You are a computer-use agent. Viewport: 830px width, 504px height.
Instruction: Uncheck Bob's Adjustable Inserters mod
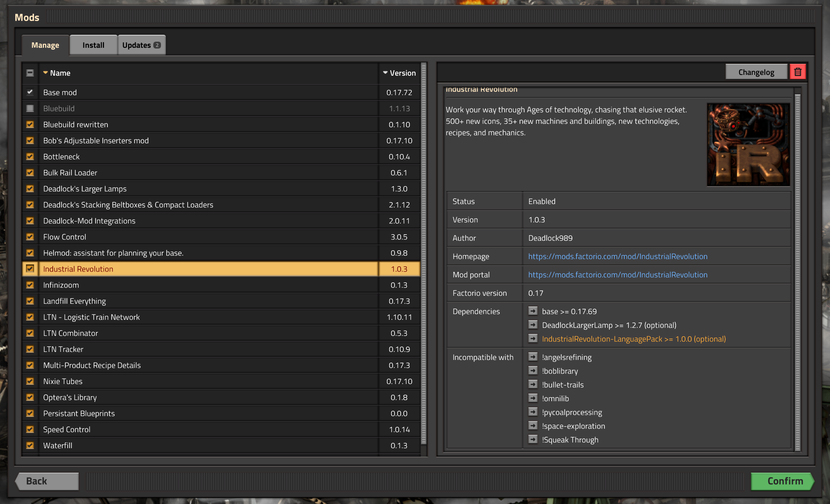click(30, 141)
